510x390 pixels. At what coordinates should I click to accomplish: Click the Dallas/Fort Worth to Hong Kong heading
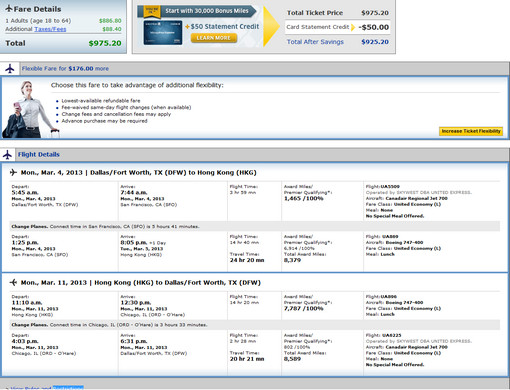(x=139, y=173)
